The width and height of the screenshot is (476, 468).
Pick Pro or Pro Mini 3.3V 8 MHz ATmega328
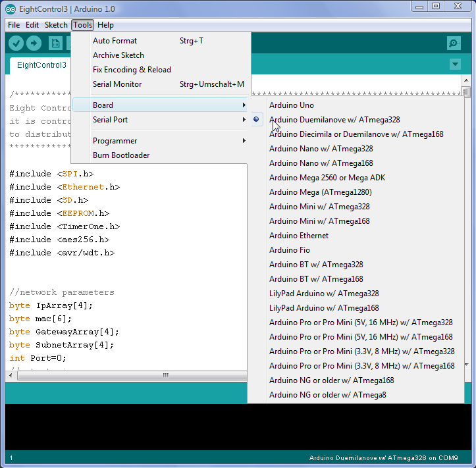[356, 351]
